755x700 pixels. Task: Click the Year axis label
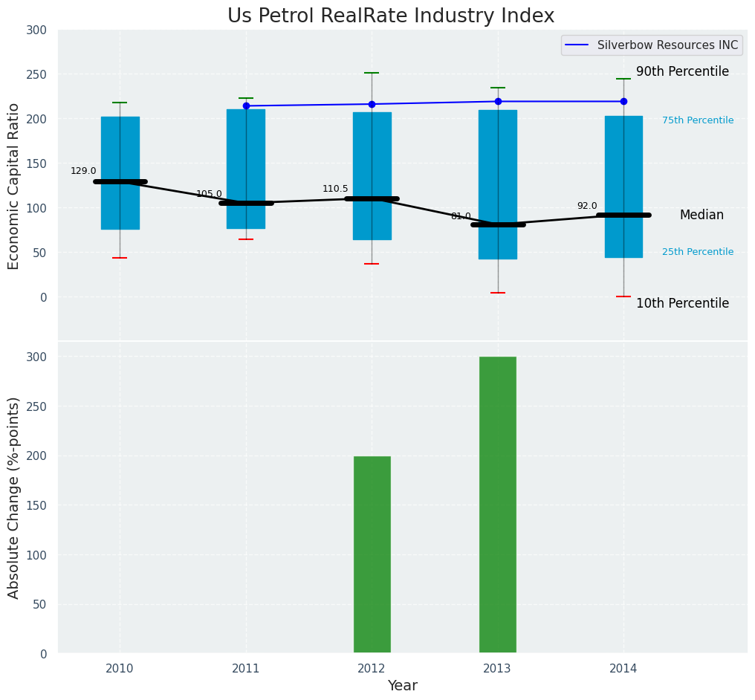point(403,686)
